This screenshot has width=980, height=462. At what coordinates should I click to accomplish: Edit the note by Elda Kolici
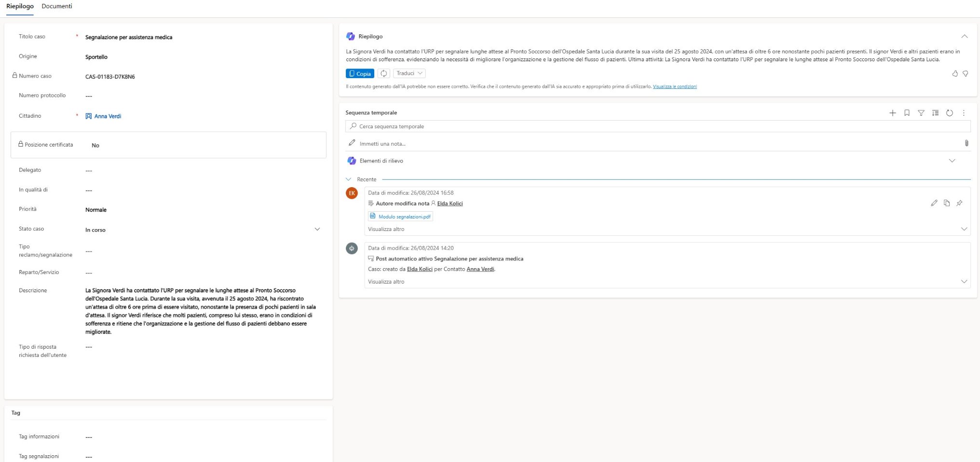tap(934, 203)
